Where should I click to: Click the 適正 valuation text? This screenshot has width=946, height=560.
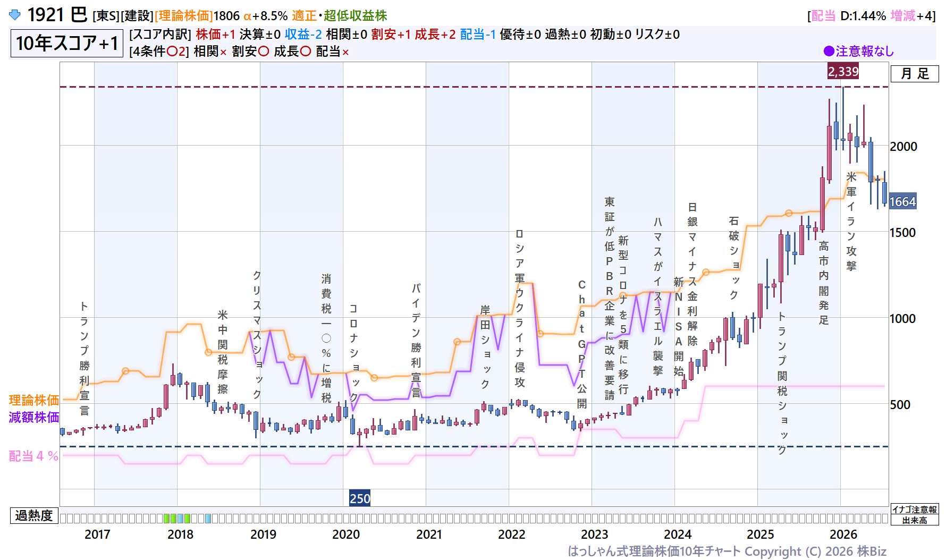click(x=304, y=16)
